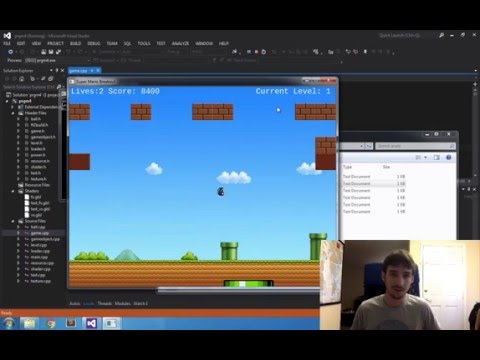Open the HELP menu

[224, 44]
